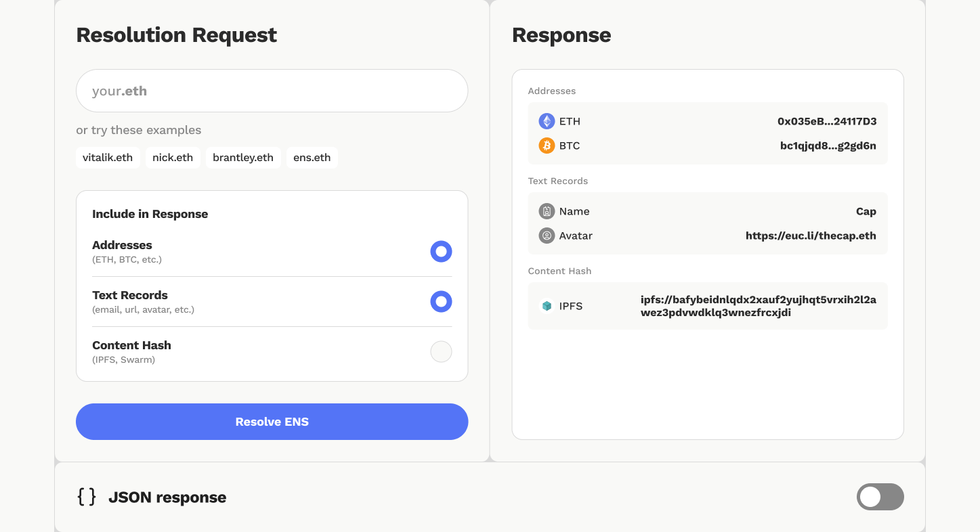Click the curly braces JSON icon
980x532 pixels.
pyautogui.click(x=85, y=496)
